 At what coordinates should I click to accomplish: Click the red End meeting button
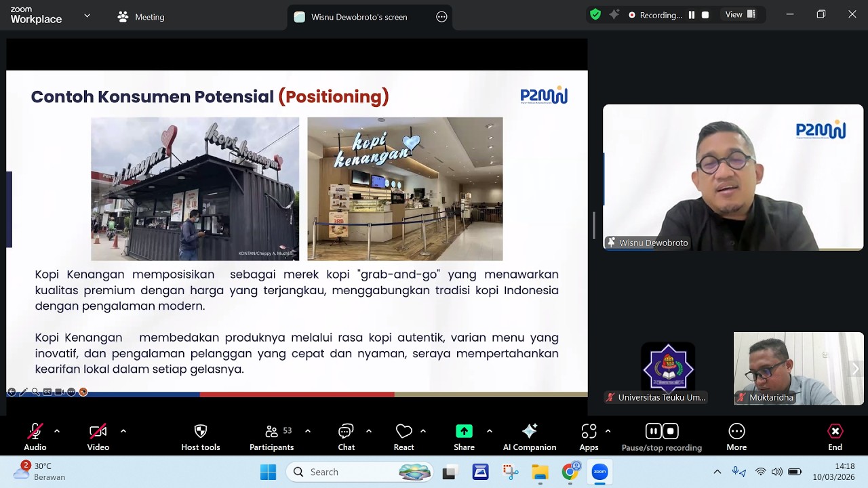835,437
